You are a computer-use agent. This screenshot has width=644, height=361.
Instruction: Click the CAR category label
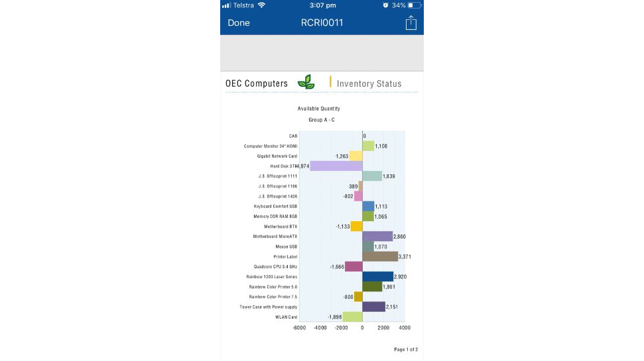(293, 136)
